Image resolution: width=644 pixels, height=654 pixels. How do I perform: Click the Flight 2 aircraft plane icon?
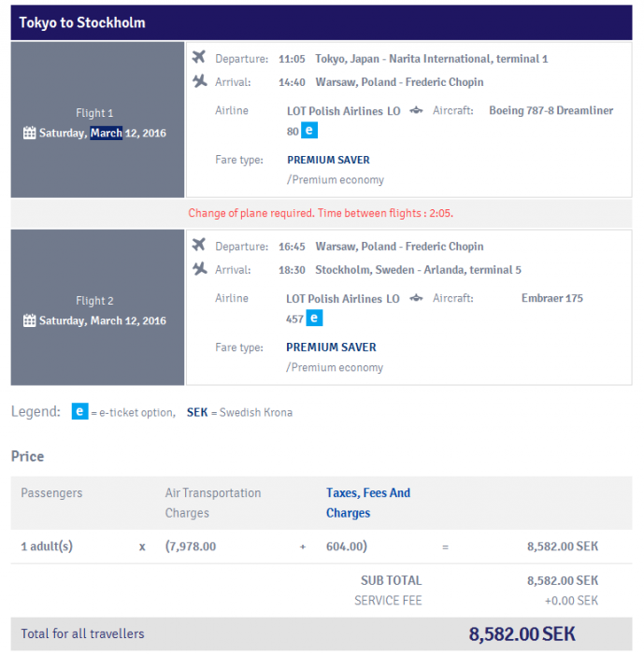(416, 298)
